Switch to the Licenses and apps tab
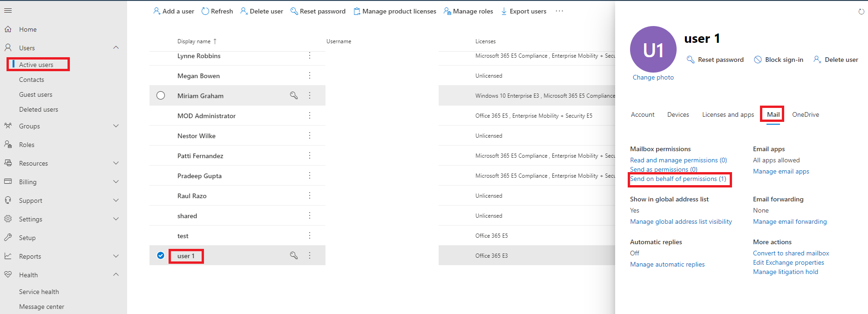Screen dimensions: 868x314 [728, 114]
